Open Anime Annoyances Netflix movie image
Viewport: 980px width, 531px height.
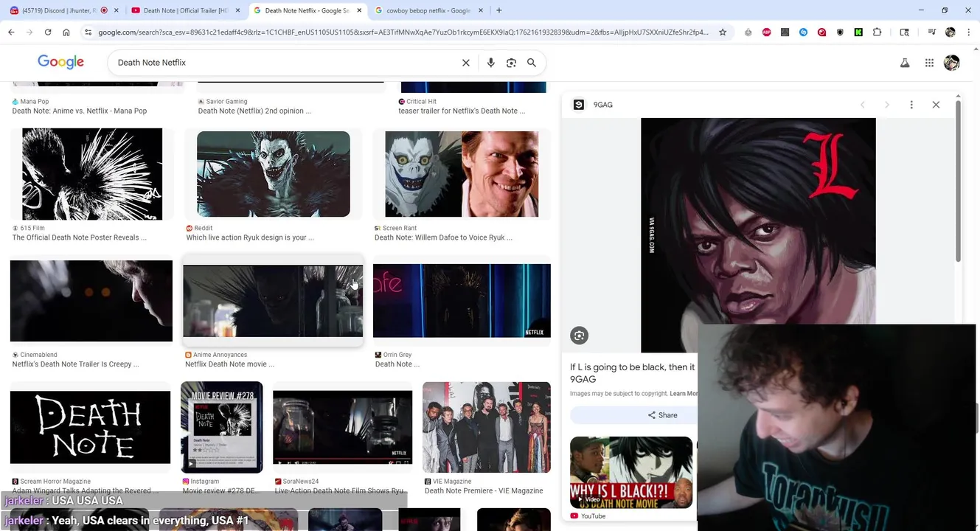click(x=273, y=301)
